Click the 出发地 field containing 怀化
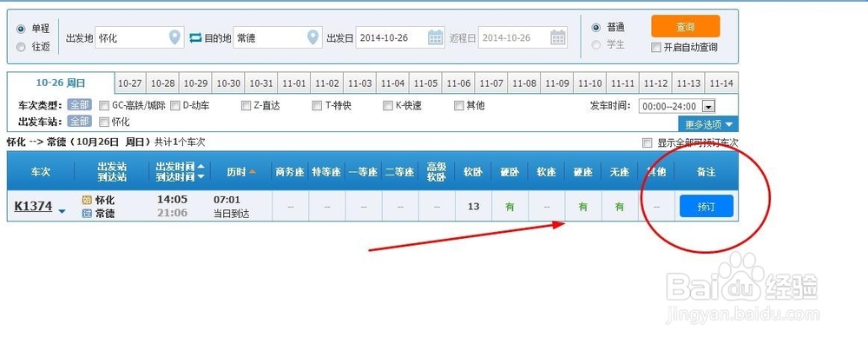Screen dimensions: 868x344 click(140, 37)
